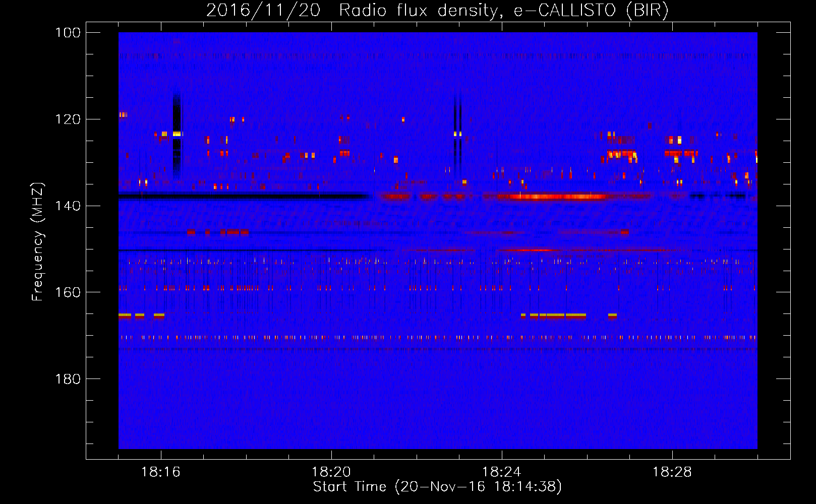This screenshot has height=504, width=816.
Task: Click the 'Start Time (20-Nov-16 18:14:38)' label
Action: (437, 487)
